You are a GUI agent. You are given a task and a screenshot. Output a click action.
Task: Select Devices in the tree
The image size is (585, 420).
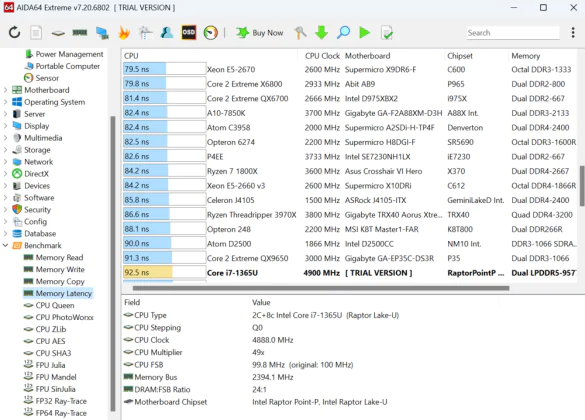coord(31,185)
